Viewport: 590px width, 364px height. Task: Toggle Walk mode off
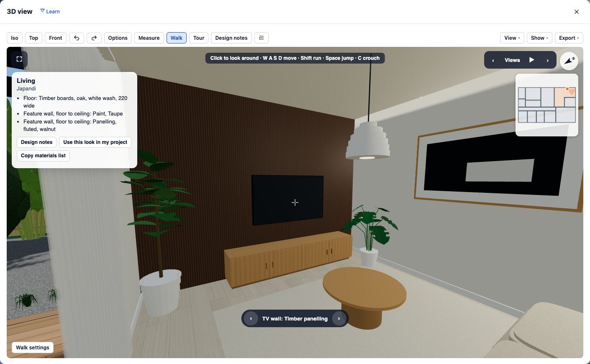click(177, 38)
